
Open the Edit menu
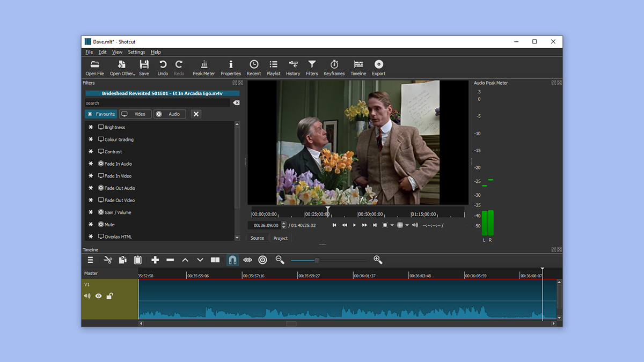[103, 52]
